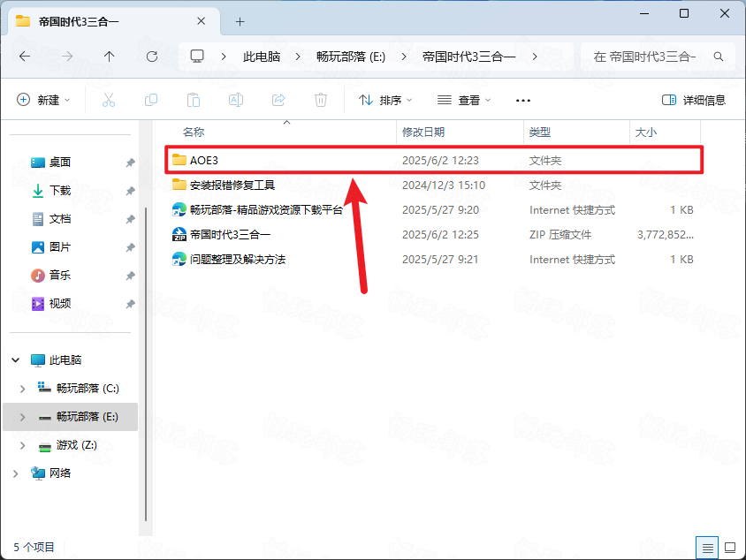Click the PC monitor icon in address bar
746x560 pixels.
pyautogui.click(x=197, y=57)
